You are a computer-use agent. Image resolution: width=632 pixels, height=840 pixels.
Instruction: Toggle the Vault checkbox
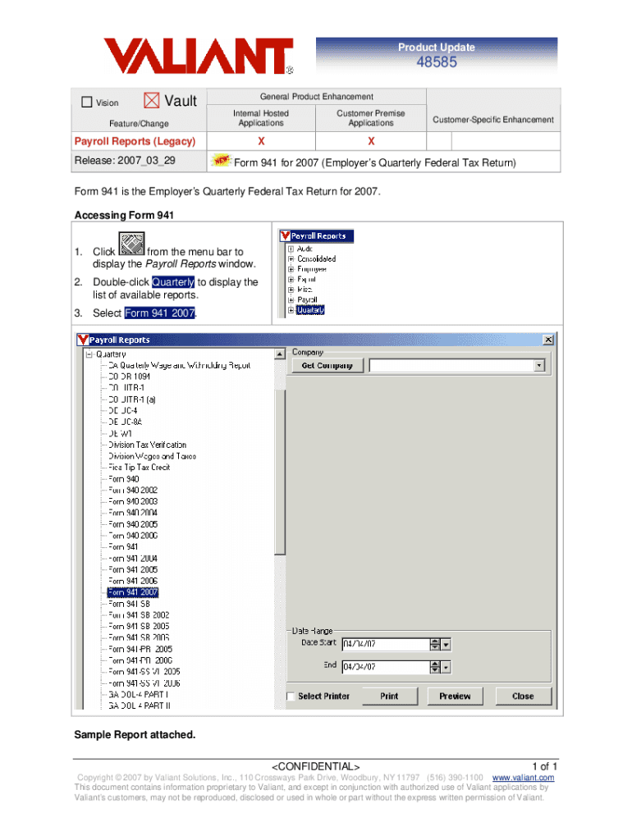tap(152, 101)
